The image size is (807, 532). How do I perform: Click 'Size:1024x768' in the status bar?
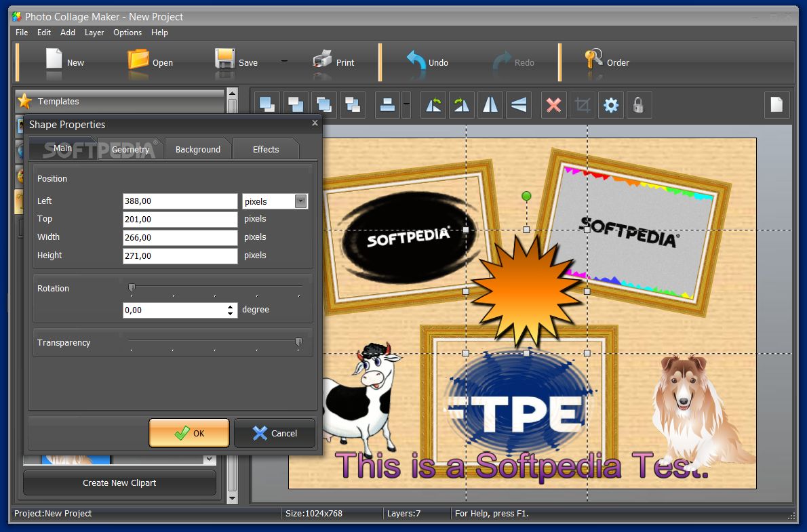314,514
